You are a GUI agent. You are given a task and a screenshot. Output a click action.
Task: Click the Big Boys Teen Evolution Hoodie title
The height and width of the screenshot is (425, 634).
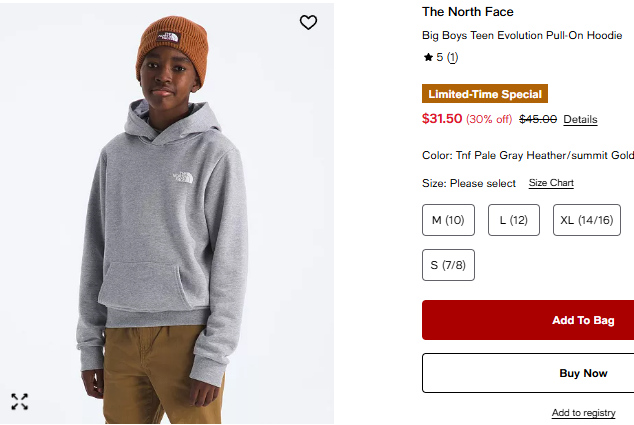coord(522,35)
